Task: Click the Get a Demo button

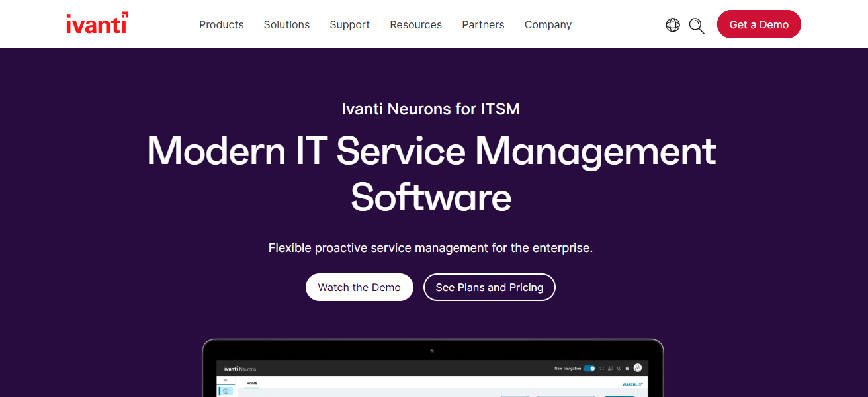Action: pyautogui.click(x=759, y=24)
